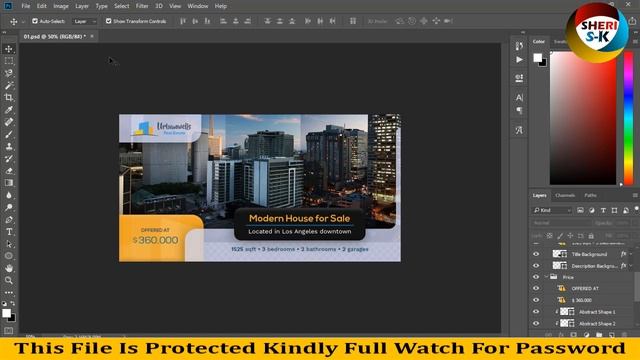This screenshot has height=360, width=640.
Task: Switch to the Channels tab
Action: tap(565, 196)
